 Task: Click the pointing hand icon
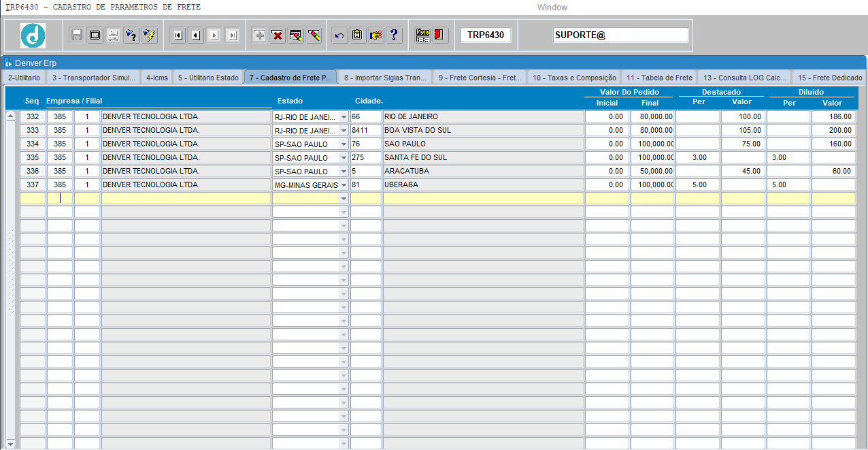[376, 35]
